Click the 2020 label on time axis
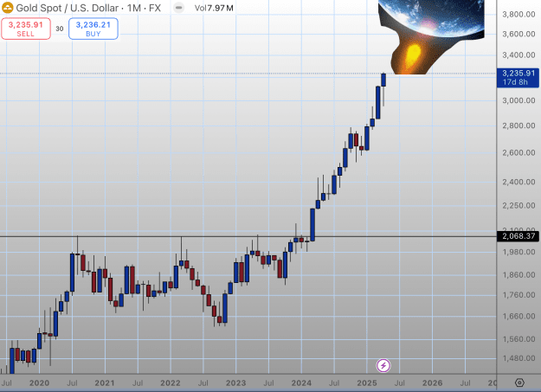 (39, 383)
